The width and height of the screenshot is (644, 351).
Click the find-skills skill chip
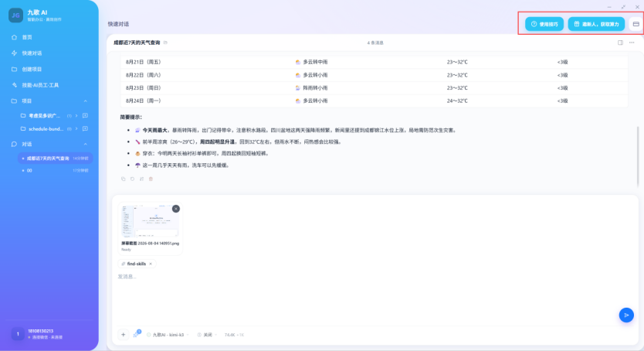[x=137, y=264]
